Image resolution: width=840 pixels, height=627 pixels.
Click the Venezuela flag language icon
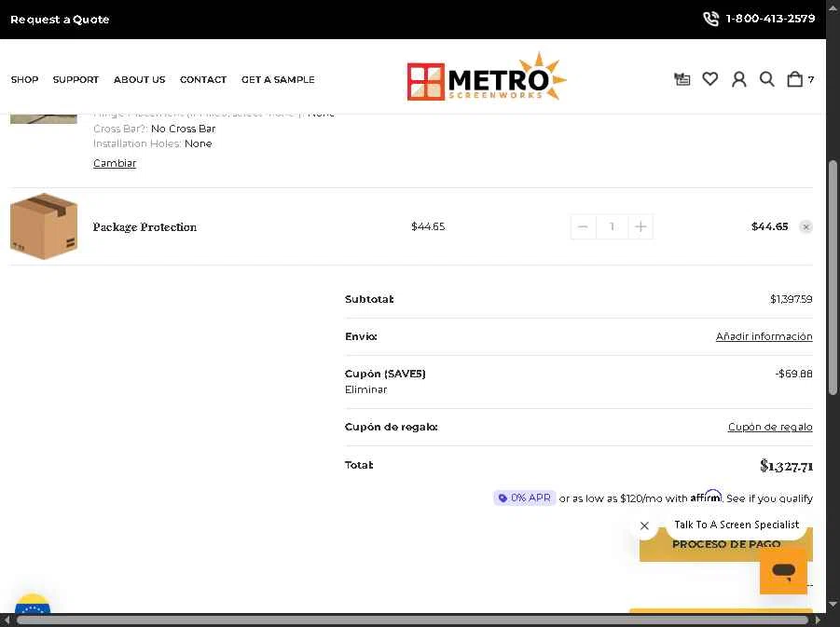[x=33, y=604]
